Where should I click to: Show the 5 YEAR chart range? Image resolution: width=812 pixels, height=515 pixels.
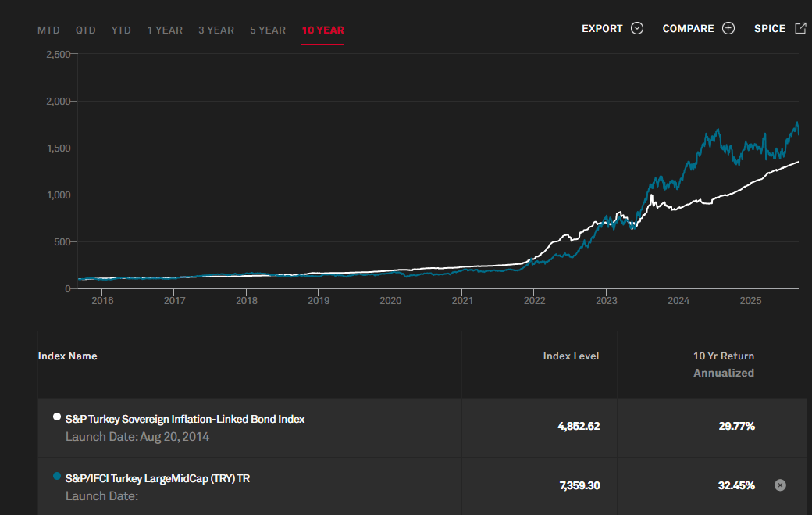[268, 30]
